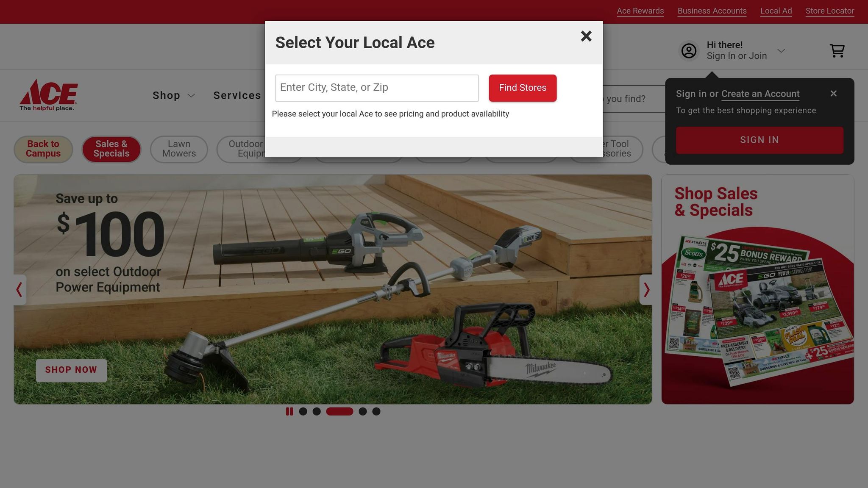Click the Hi there! greeting text
Viewport: 868px width, 488px height.
coord(724,45)
